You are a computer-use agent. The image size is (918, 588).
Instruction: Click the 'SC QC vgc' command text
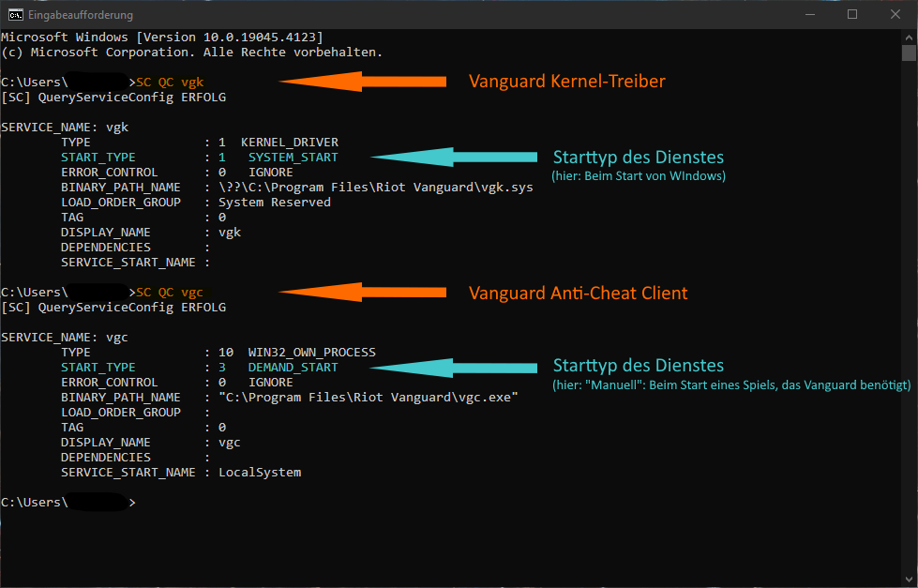pos(169,293)
